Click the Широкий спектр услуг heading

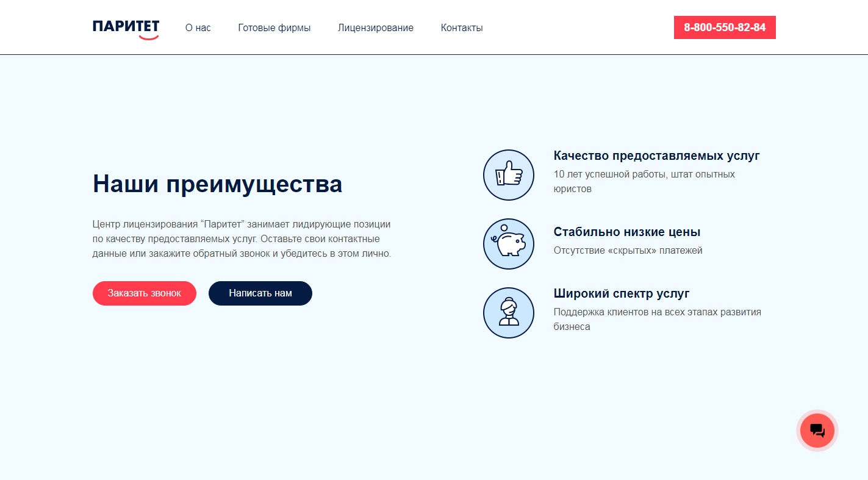[622, 293]
